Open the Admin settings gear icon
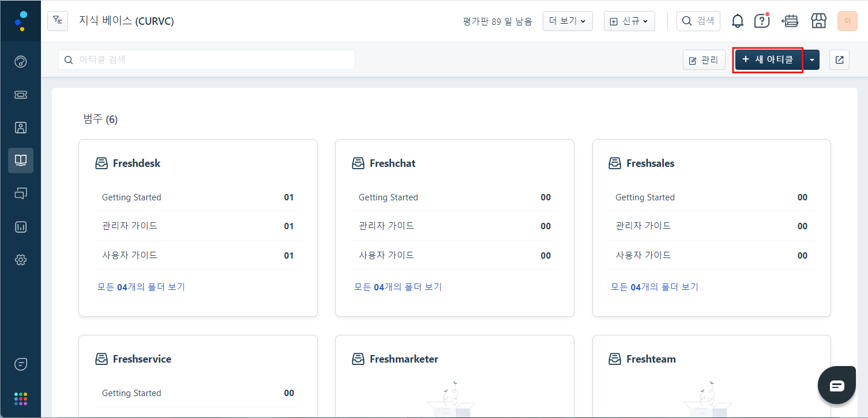The height and width of the screenshot is (418, 868). [21, 260]
